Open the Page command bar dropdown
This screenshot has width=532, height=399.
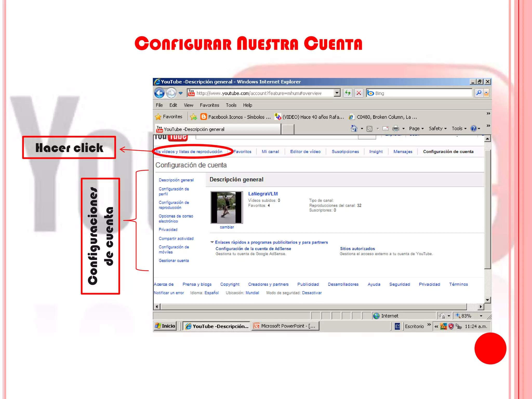click(x=416, y=128)
